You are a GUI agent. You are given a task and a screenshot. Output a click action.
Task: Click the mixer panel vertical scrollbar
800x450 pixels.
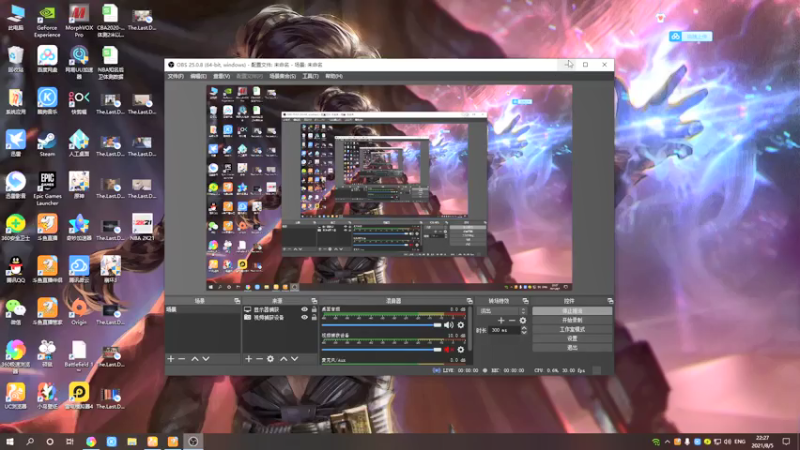click(470, 330)
